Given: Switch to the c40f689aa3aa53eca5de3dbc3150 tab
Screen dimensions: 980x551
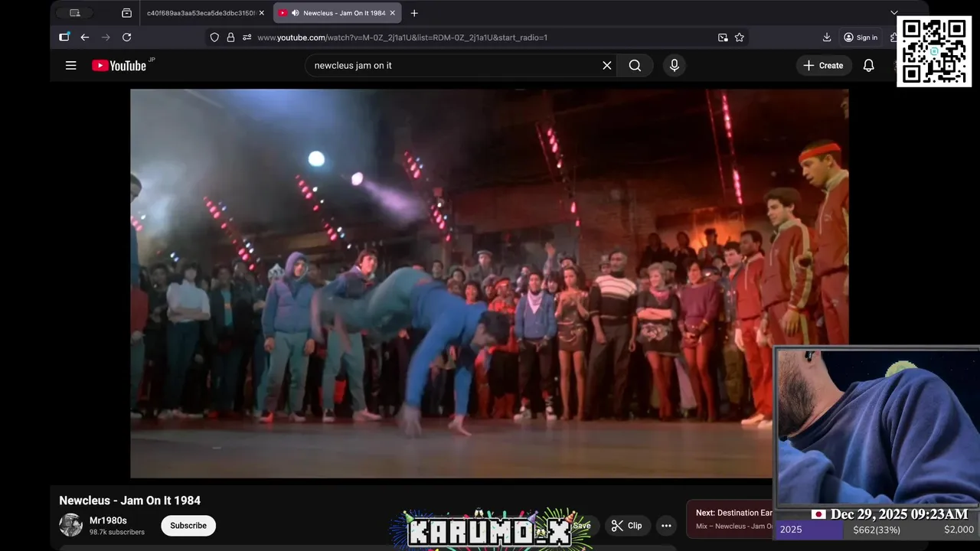Looking at the screenshot, I should point(201,13).
